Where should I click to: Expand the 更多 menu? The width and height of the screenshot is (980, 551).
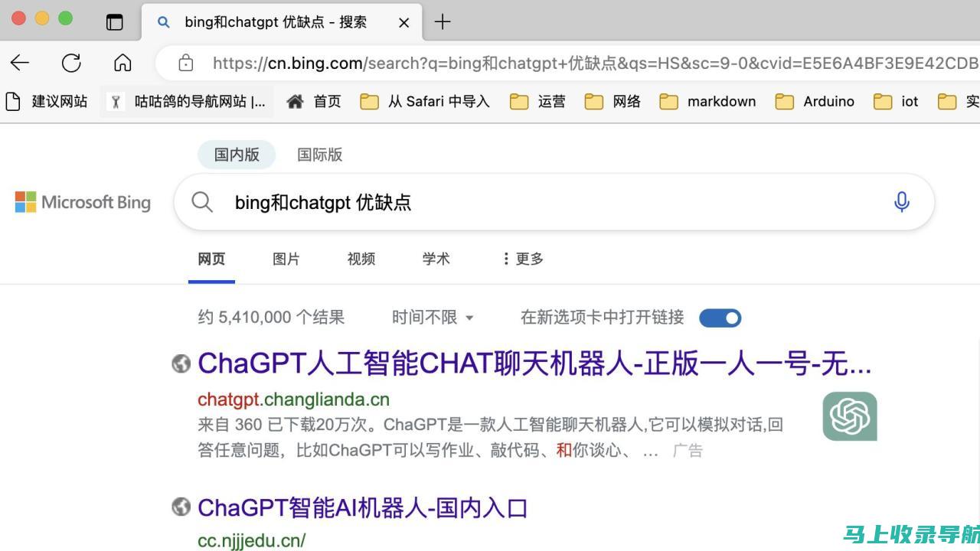click(x=523, y=259)
